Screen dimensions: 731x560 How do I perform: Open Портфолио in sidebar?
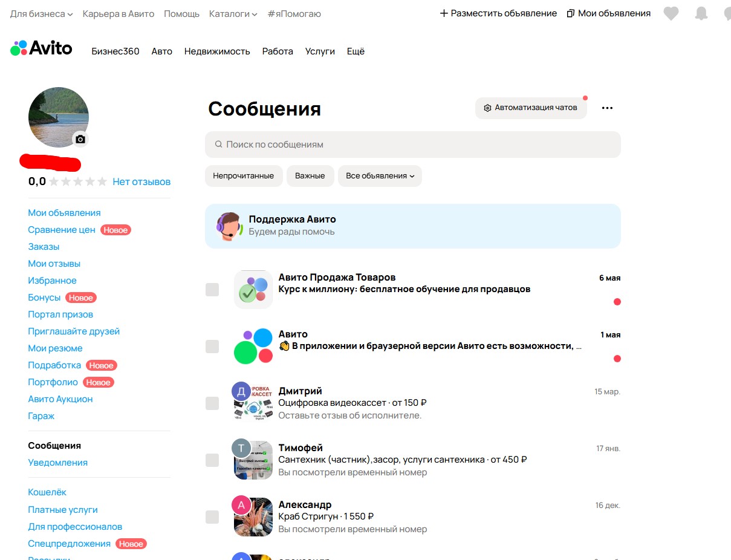point(53,382)
